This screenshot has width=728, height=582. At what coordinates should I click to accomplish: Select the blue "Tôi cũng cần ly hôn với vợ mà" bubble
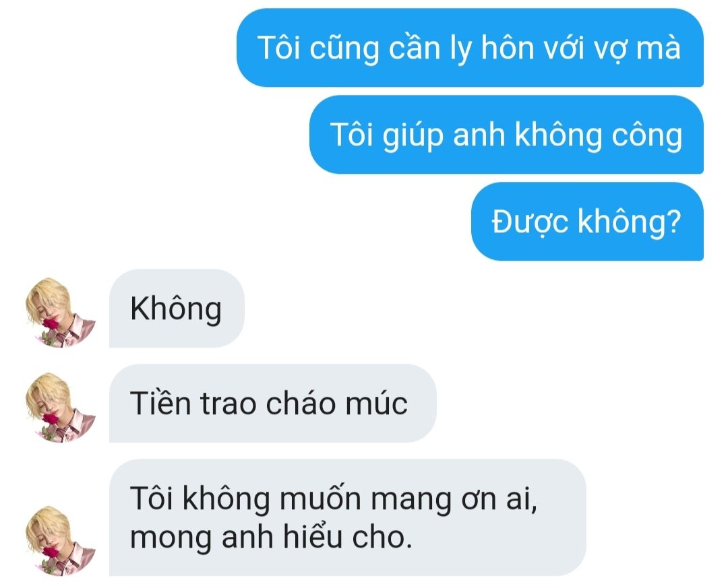(470, 48)
